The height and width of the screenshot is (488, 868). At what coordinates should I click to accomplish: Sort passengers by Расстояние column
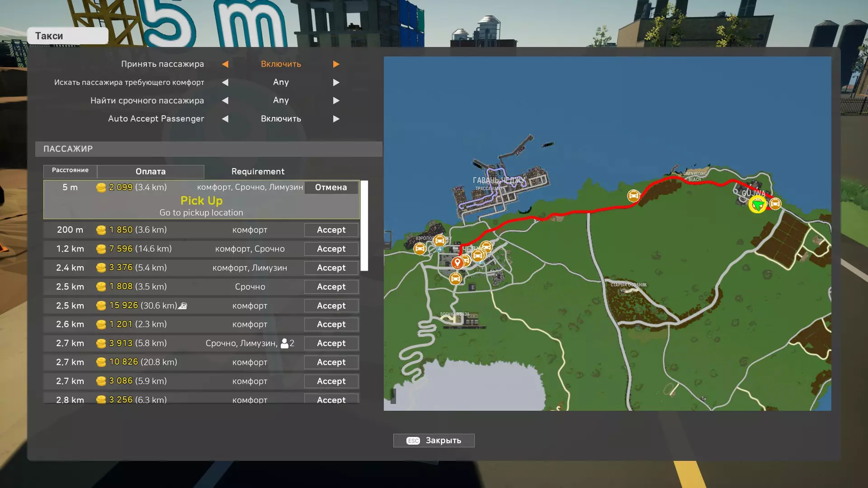tap(70, 170)
